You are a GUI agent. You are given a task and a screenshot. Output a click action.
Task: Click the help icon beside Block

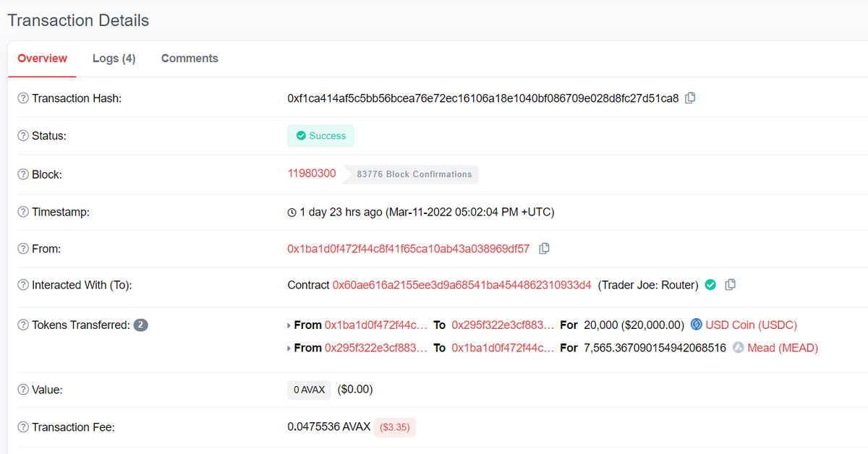click(23, 174)
